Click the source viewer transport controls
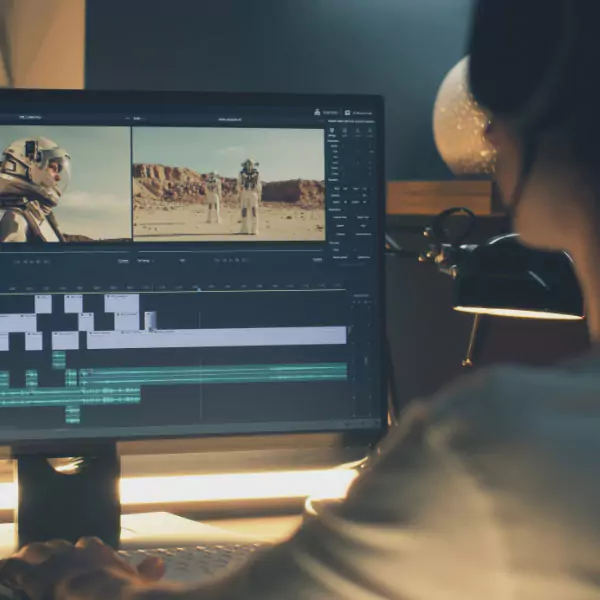 pyautogui.click(x=38, y=261)
